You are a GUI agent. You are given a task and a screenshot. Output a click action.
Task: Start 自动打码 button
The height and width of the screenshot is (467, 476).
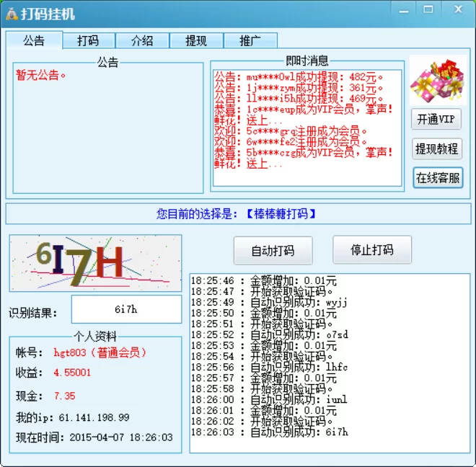pyautogui.click(x=273, y=251)
